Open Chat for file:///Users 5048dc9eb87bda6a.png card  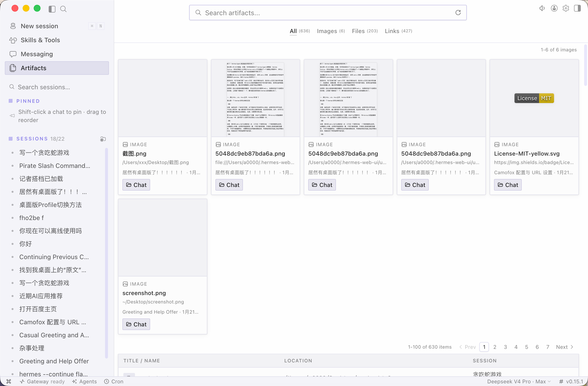[229, 185]
